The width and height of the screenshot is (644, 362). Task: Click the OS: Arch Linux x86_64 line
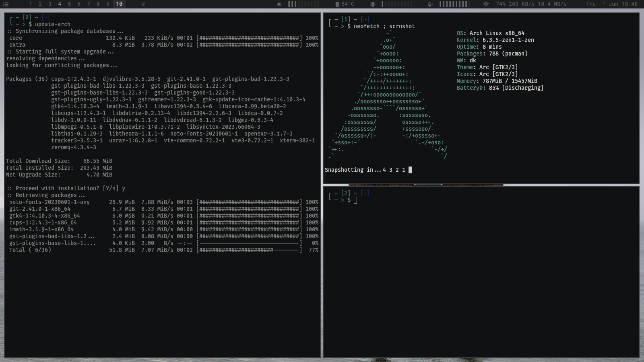491,33
